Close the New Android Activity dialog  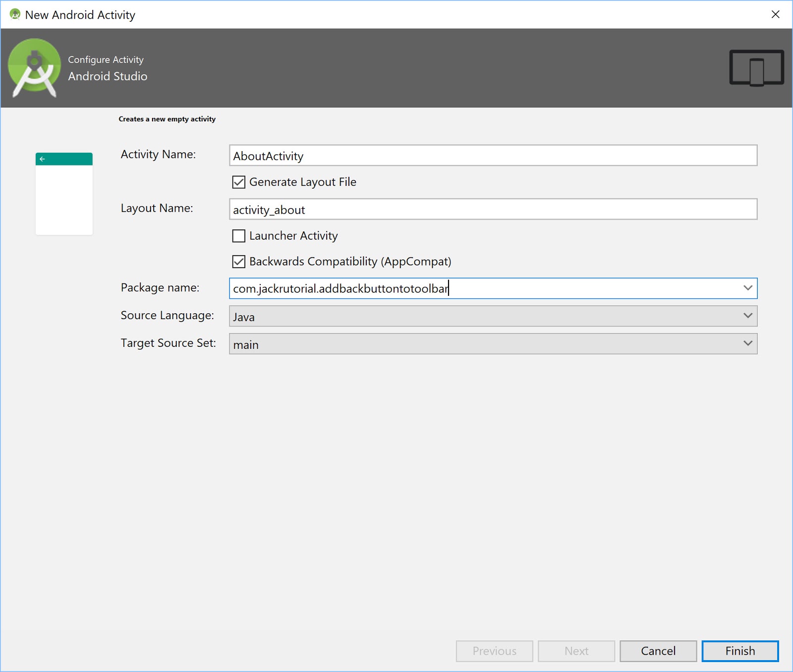coord(775,14)
